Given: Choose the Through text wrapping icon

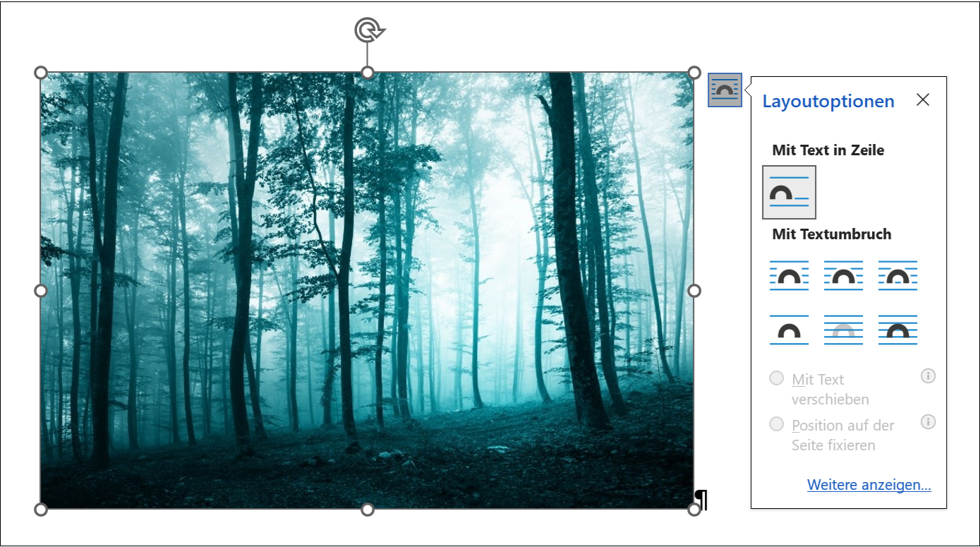Looking at the screenshot, I should pyautogui.click(x=897, y=275).
